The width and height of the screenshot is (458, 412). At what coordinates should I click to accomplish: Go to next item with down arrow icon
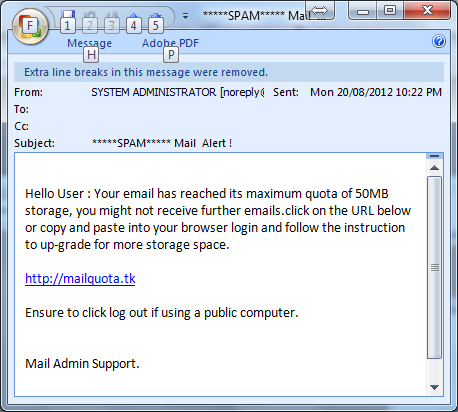[x=156, y=15]
